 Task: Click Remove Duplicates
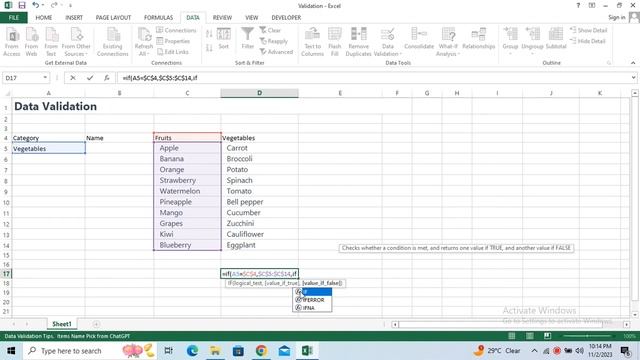coord(358,42)
